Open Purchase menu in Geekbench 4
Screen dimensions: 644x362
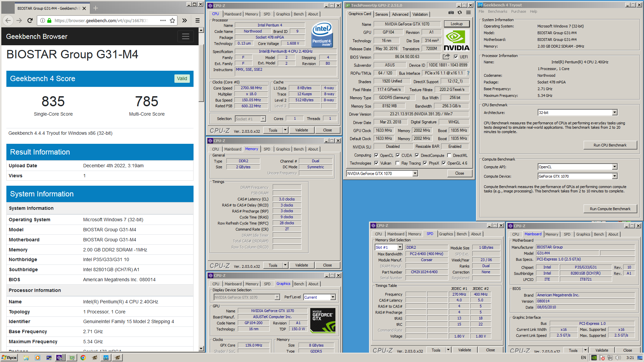point(519,11)
